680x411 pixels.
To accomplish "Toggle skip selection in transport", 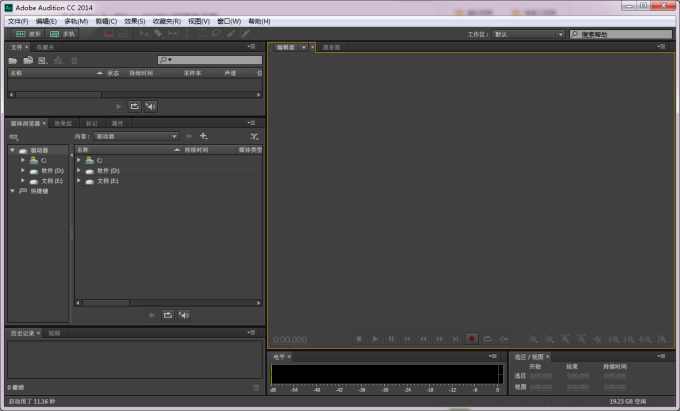I will point(503,339).
